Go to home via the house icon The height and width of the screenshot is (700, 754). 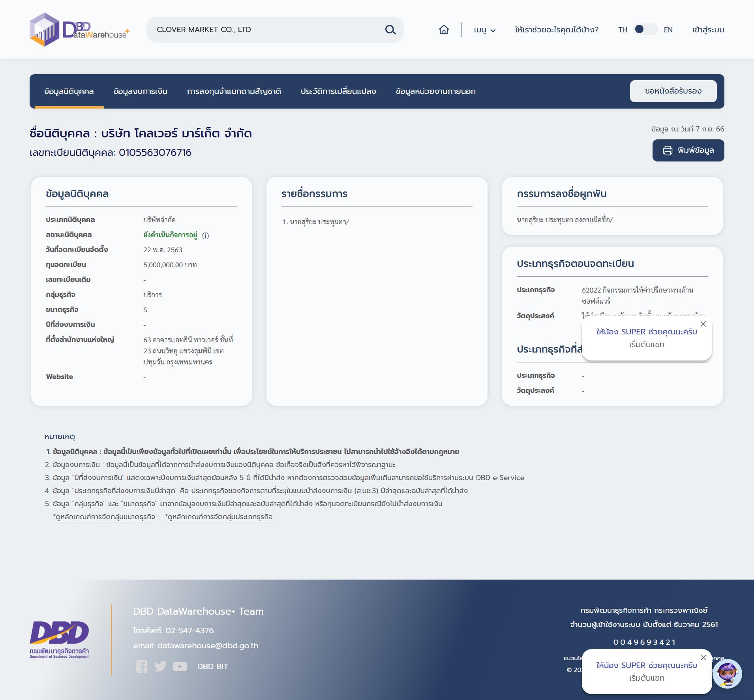(444, 30)
